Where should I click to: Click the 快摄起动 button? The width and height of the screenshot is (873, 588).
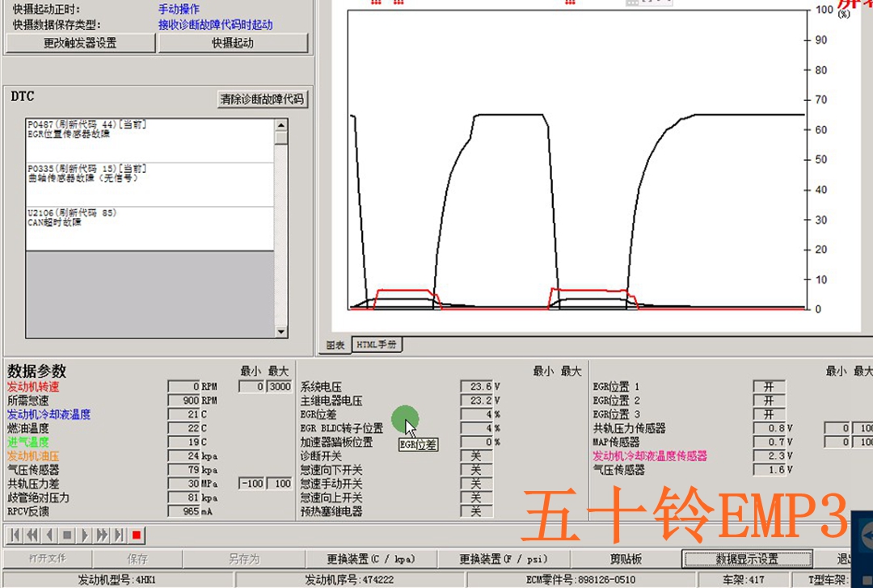click(233, 43)
